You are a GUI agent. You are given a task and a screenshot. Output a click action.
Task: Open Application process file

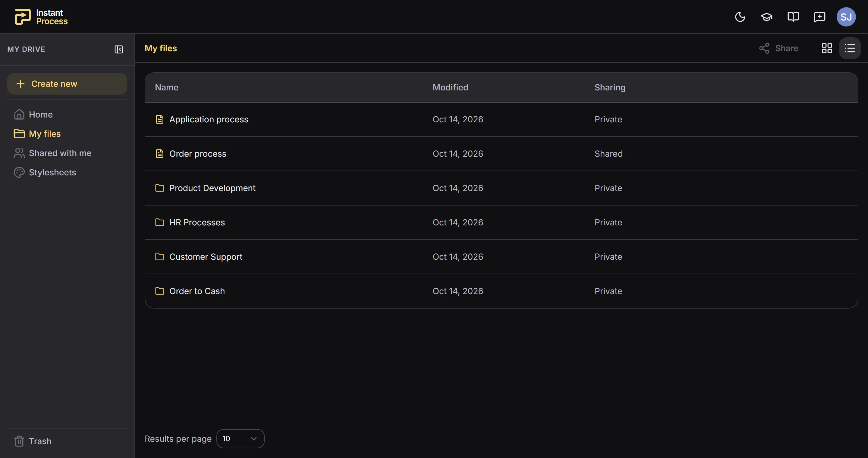(502, 119)
